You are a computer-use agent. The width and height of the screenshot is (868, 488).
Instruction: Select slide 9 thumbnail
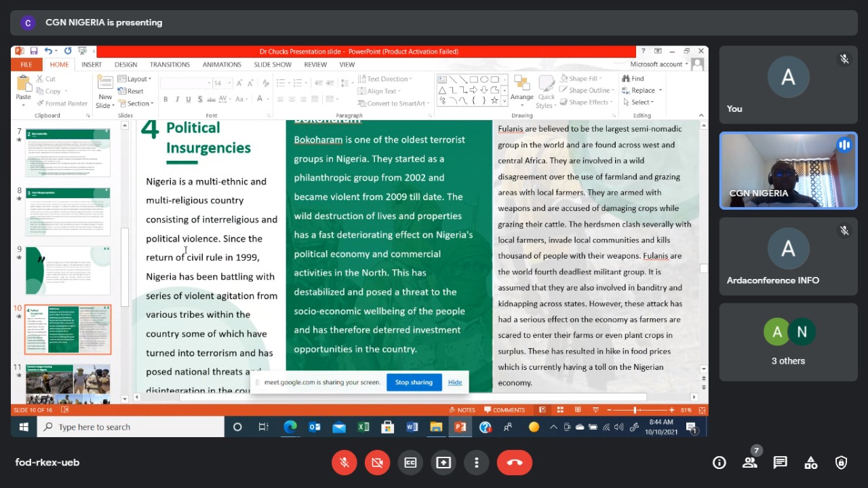[x=68, y=271]
